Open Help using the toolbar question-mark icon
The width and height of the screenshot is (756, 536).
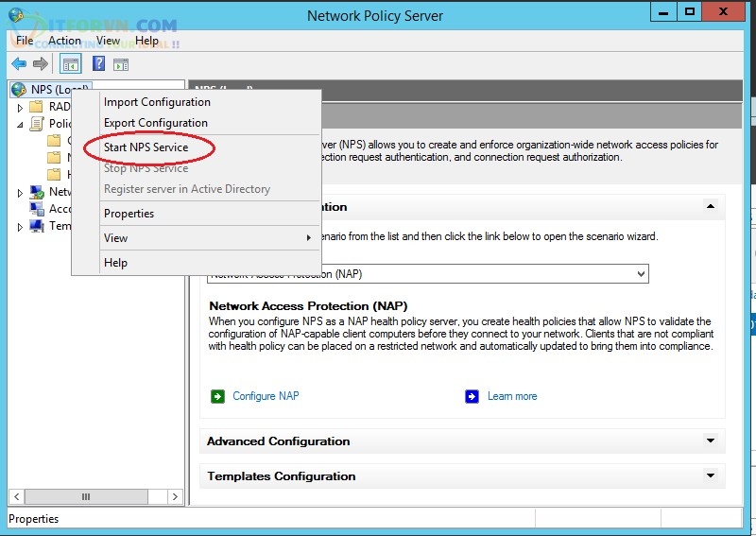pos(98,64)
